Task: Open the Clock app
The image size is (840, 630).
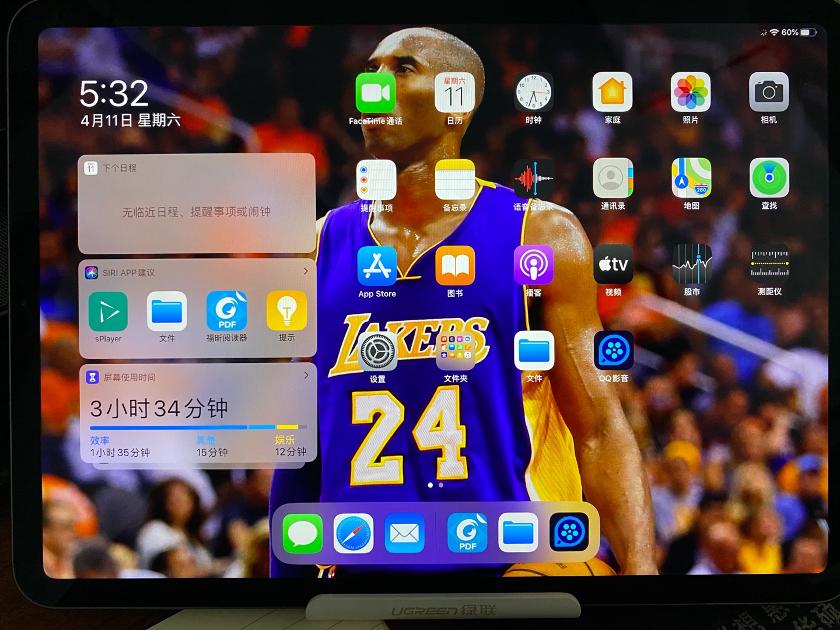Action: [533, 93]
